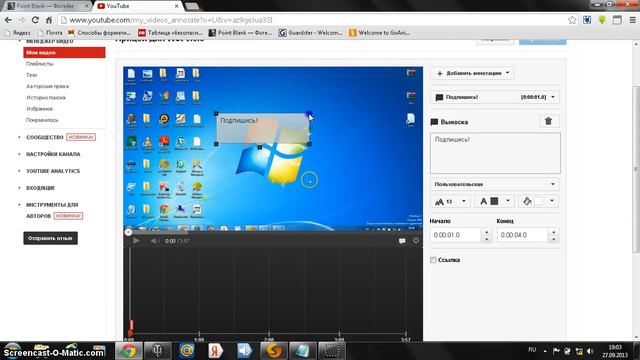Increase the Конец end time with the up arrow
Viewport: 640px width, 360px height.
[x=553, y=232]
